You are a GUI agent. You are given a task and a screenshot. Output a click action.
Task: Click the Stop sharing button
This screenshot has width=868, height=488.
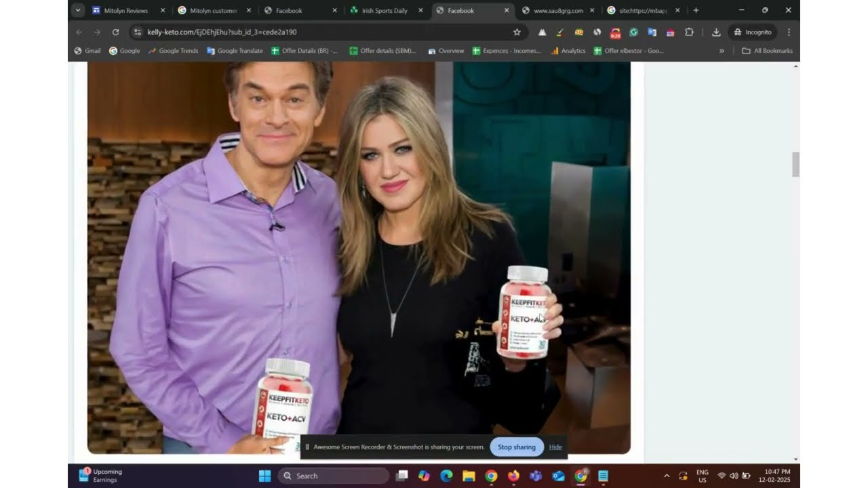click(x=517, y=447)
